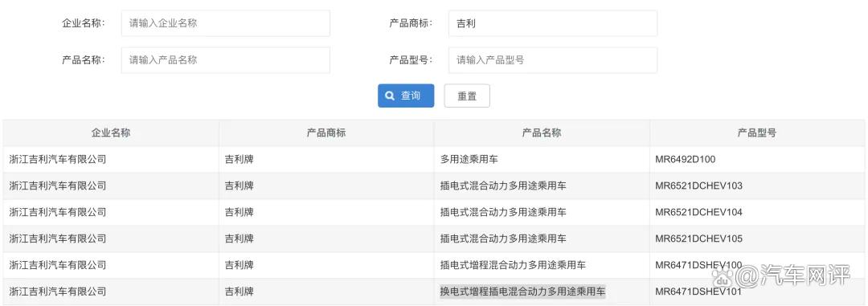The width and height of the screenshot is (868, 306).
Task: Select model cell MR6521DCHEV105
Action: [698, 239]
